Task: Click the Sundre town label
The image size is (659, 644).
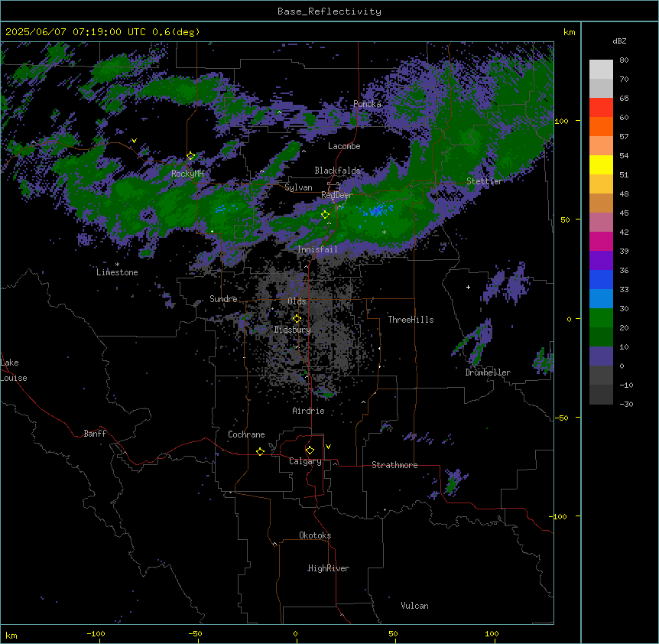Action: [x=223, y=299]
